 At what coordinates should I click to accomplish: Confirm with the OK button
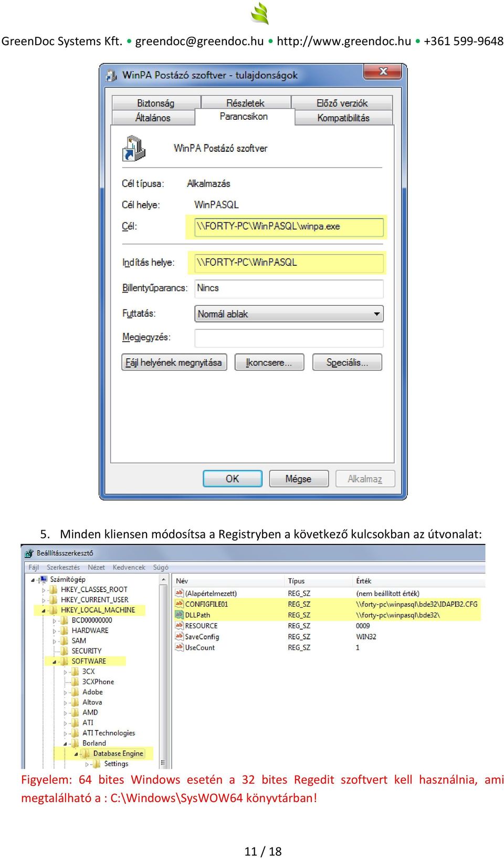pyautogui.click(x=233, y=479)
